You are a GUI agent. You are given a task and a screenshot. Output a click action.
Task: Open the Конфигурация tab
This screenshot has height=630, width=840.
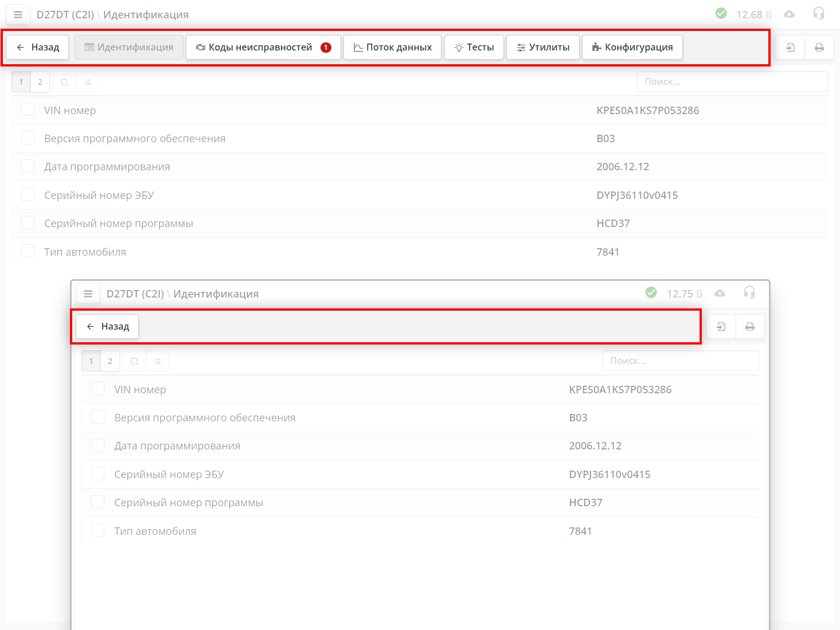point(632,47)
